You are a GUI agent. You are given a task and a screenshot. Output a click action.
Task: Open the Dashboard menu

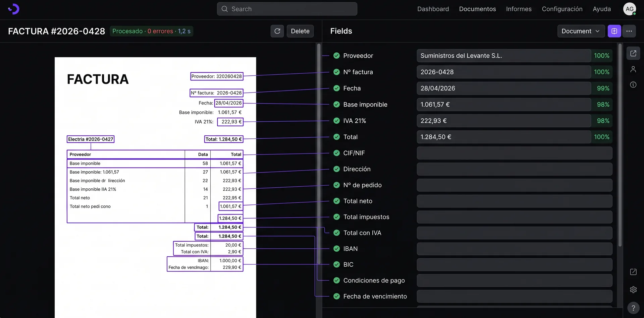click(433, 9)
